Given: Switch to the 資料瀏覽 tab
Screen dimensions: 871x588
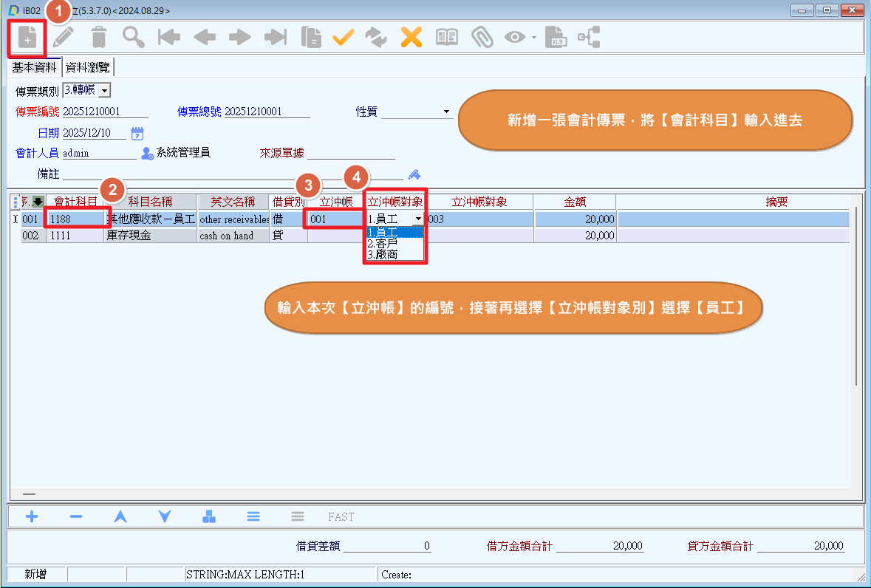Looking at the screenshot, I should 88,67.
